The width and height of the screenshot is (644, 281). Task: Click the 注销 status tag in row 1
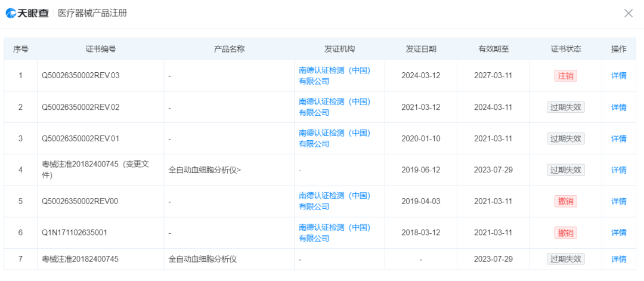point(565,76)
